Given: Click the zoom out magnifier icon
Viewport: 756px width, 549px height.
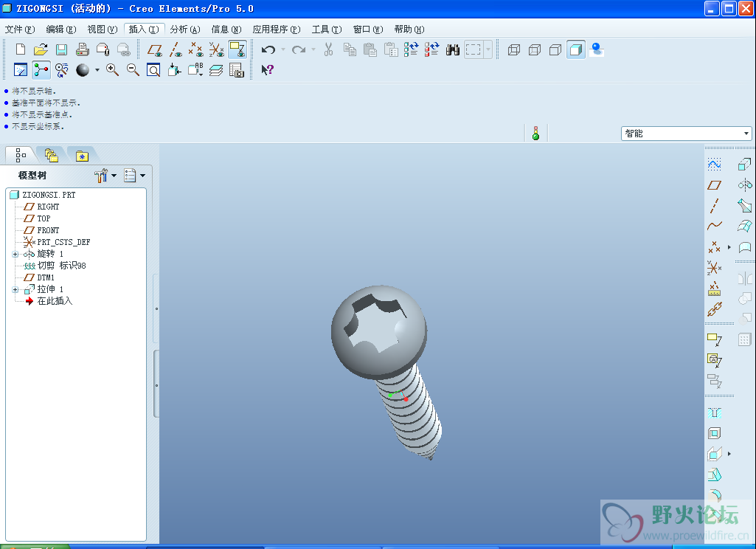Looking at the screenshot, I should pos(133,70).
